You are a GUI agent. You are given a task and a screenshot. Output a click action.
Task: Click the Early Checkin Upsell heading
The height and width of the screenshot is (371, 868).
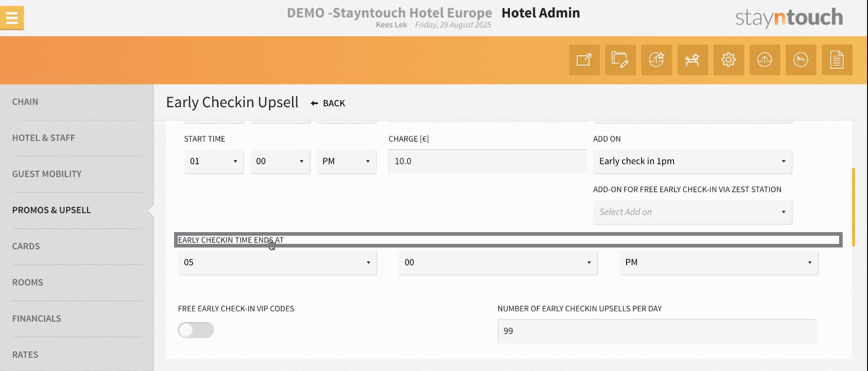coord(232,103)
